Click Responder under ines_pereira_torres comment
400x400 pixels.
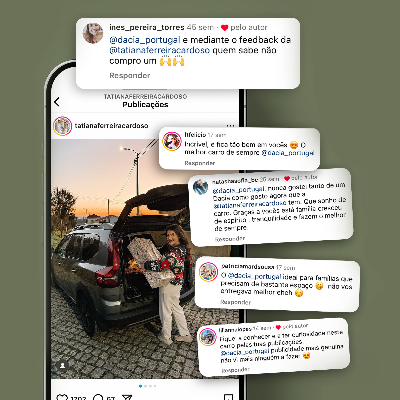[x=130, y=75]
